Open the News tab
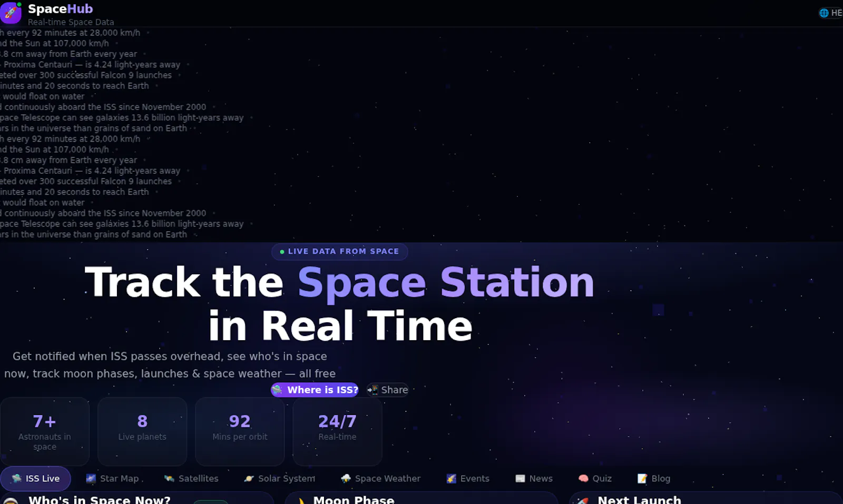 point(534,478)
